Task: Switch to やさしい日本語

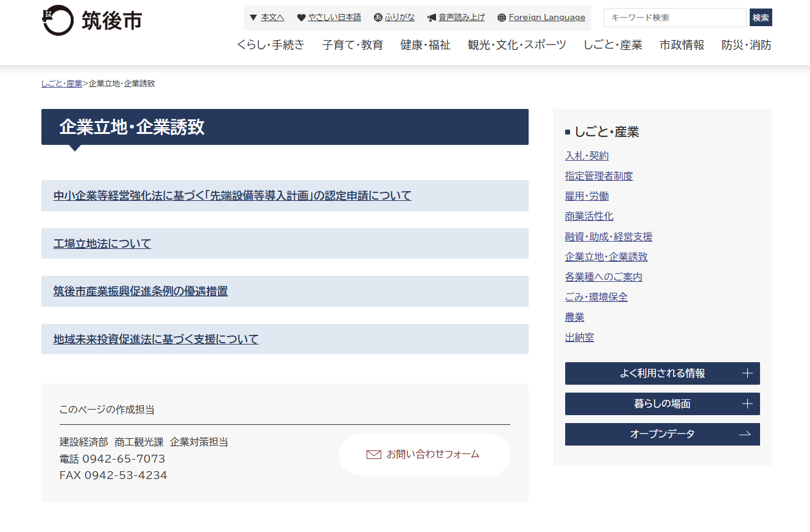Action: tap(334, 18)
